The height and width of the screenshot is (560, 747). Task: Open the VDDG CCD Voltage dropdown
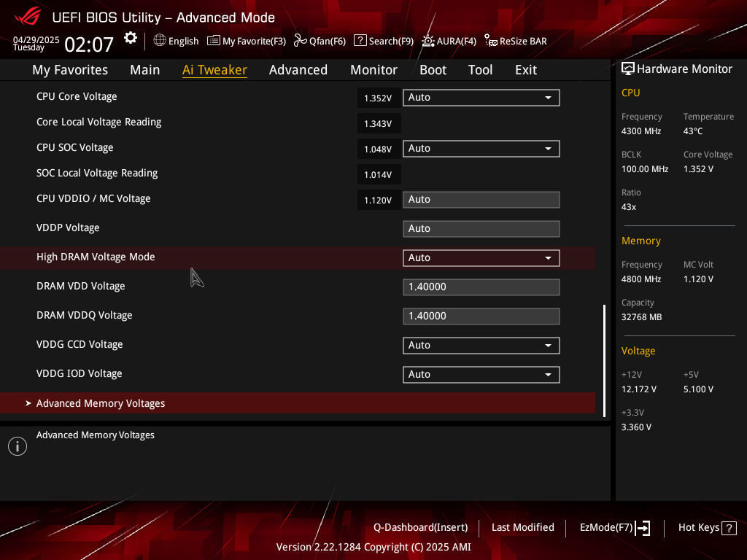tap(481, 346)
